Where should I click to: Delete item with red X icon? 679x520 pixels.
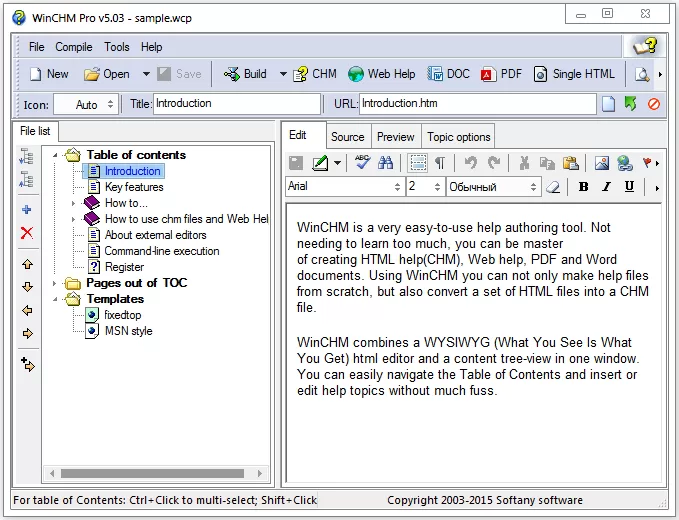coord(27,233)
